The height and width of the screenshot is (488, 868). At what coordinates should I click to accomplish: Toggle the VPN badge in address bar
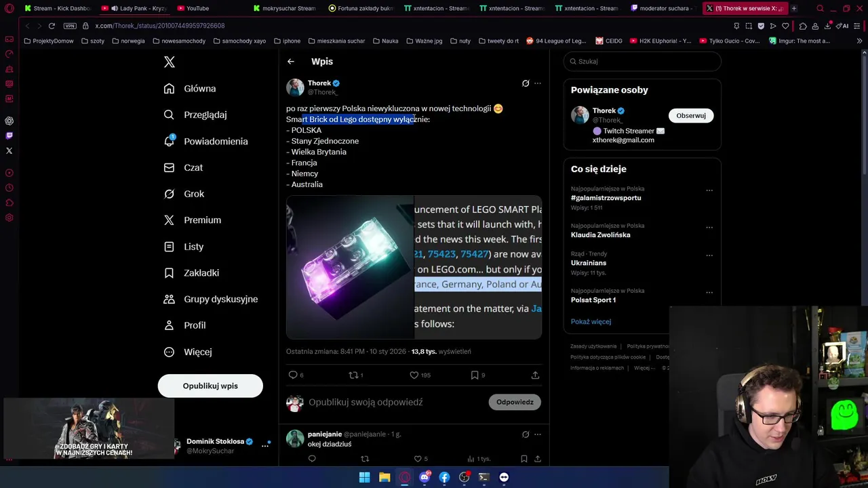pos(70,26)
